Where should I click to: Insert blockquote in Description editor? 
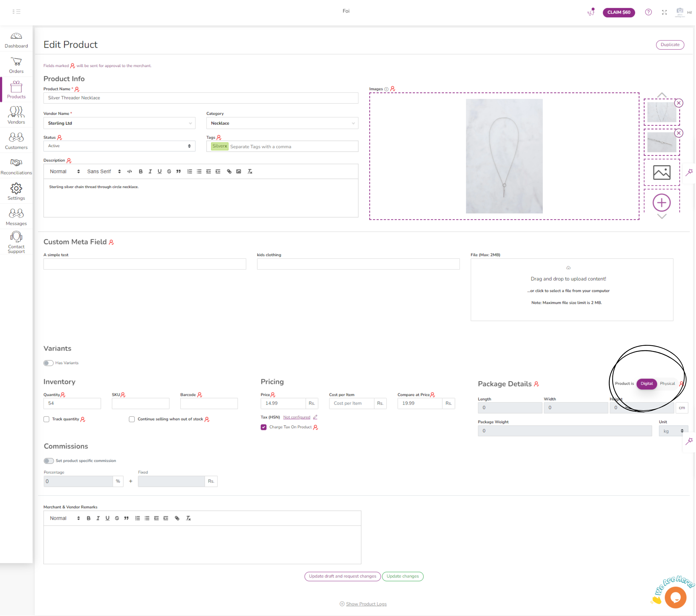(178, 172)
